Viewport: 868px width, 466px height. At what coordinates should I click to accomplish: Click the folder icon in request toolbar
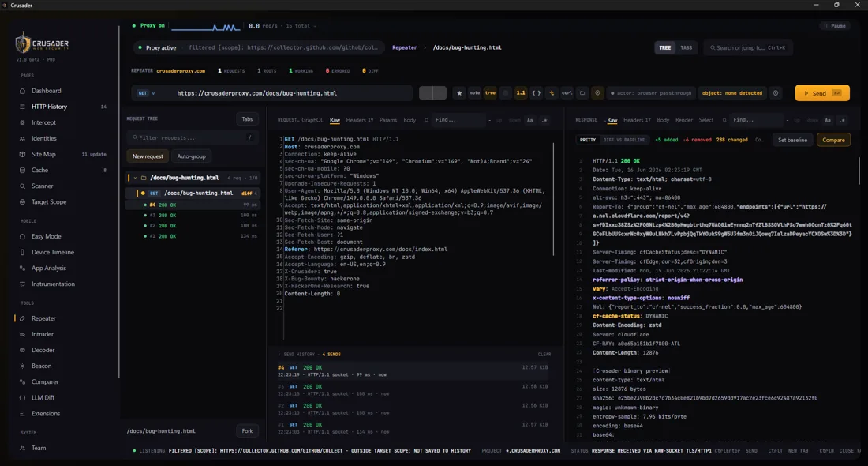582,93
